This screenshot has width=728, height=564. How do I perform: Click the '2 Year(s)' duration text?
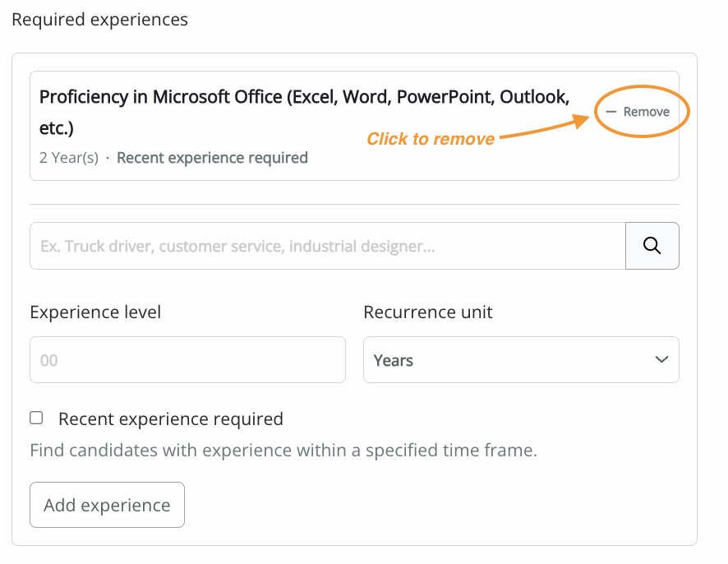69,158
